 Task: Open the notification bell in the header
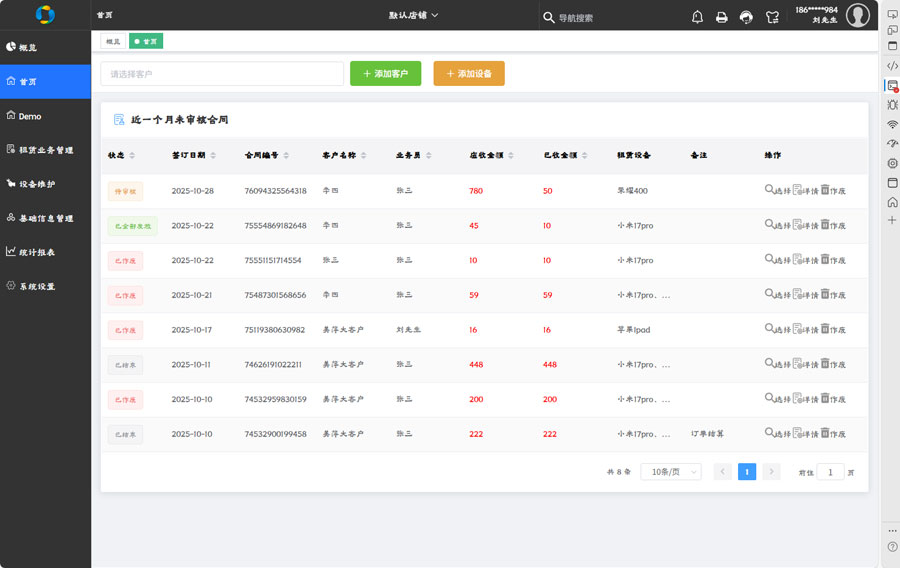pyautogui.click(x=697, y=17)
